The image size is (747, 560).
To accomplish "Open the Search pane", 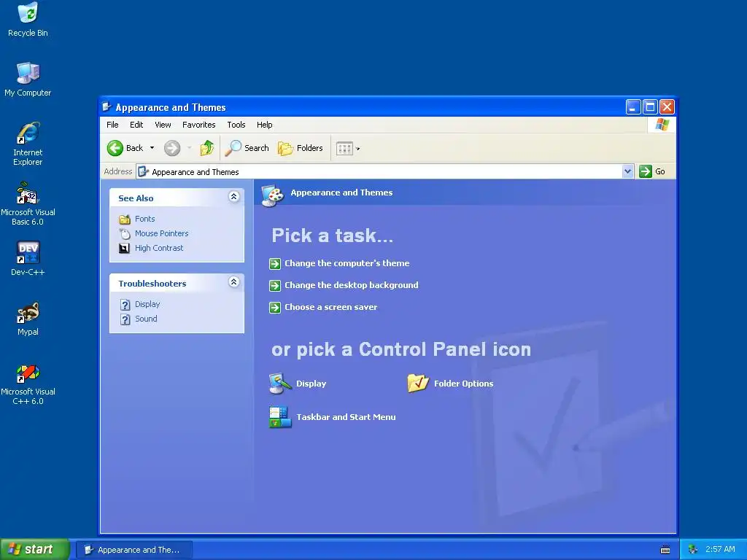I will tap(247, 148).
